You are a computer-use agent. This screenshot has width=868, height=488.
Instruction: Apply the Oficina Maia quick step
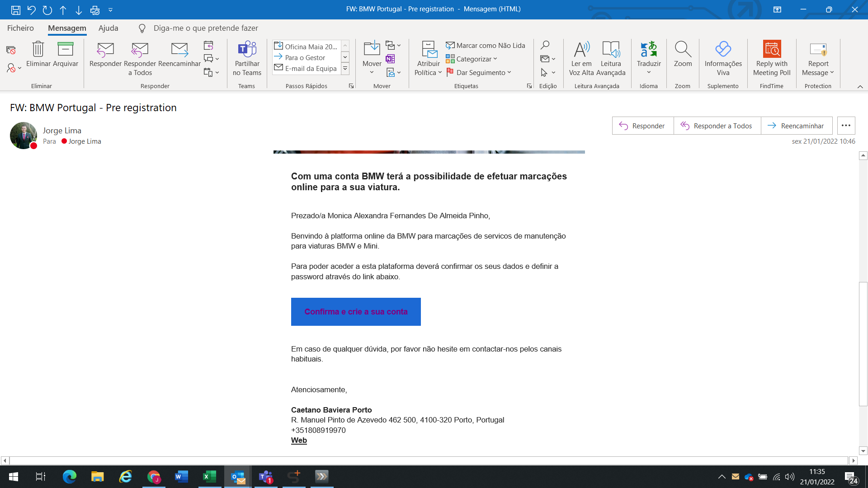point(306,47)
